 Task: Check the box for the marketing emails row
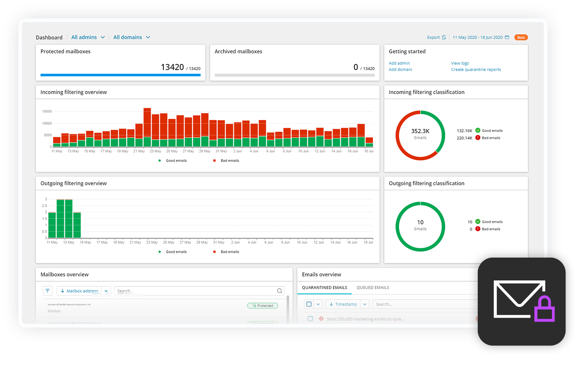coord(310,319)
